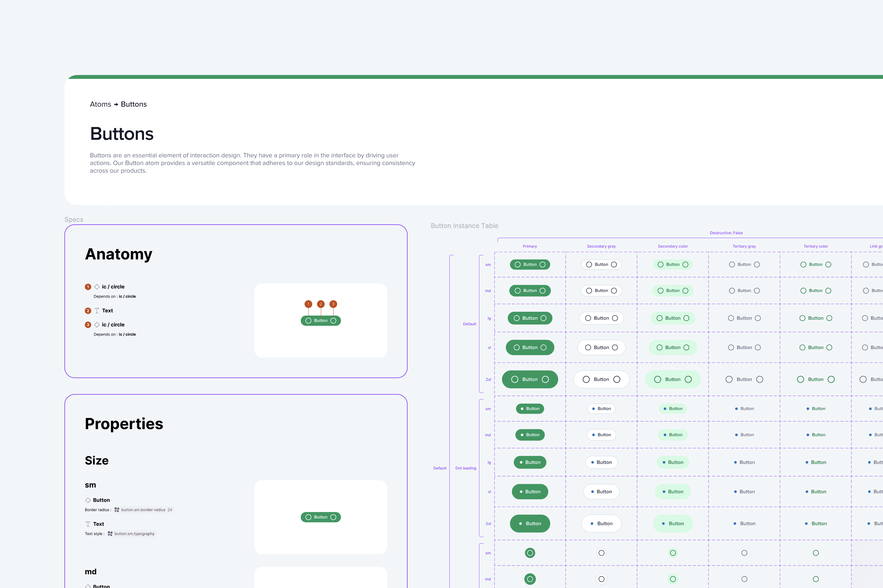
Task: Click the Secondary gray 2xl dot-leading button
Action: (601, 524)
